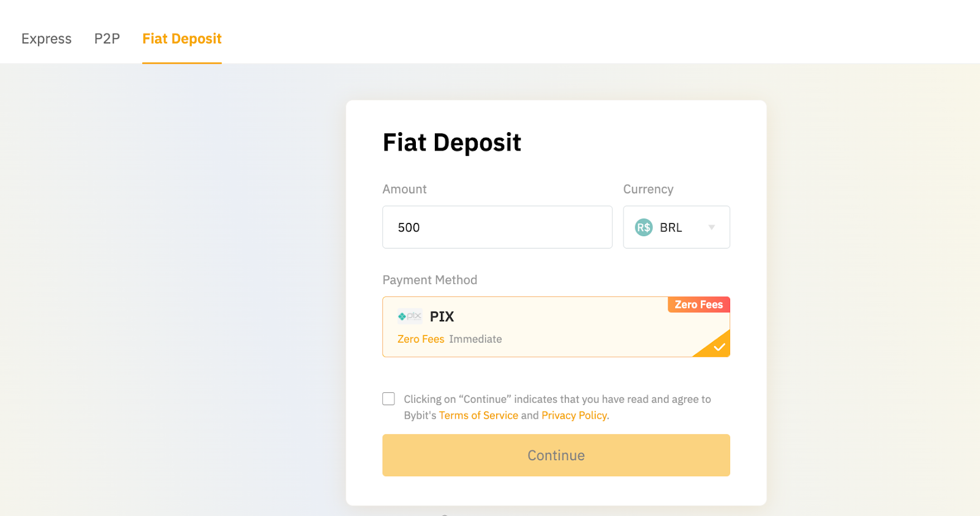The width and height of the screenshot is (980, 516).
Task: Click the BRL currency text
Action: coord(671,228)
